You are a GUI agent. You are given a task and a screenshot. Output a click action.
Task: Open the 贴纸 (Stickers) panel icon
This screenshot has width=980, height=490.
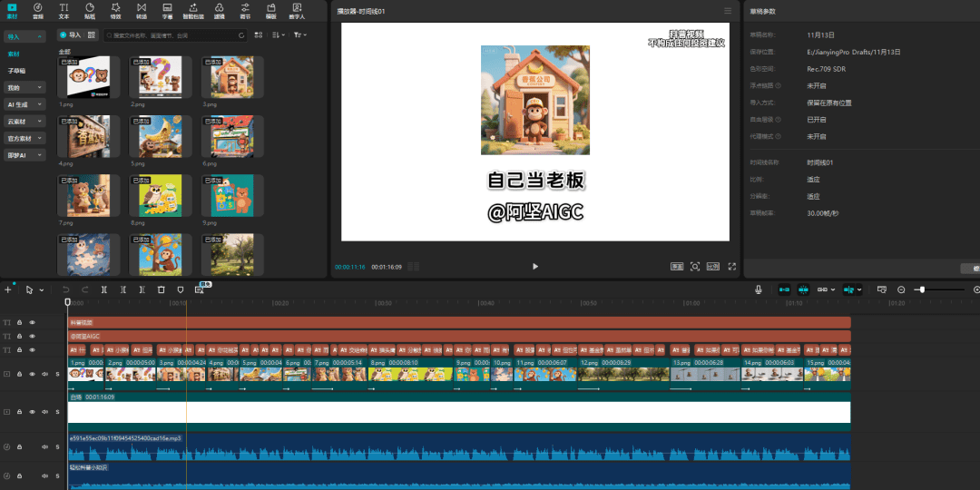(90, 10)
